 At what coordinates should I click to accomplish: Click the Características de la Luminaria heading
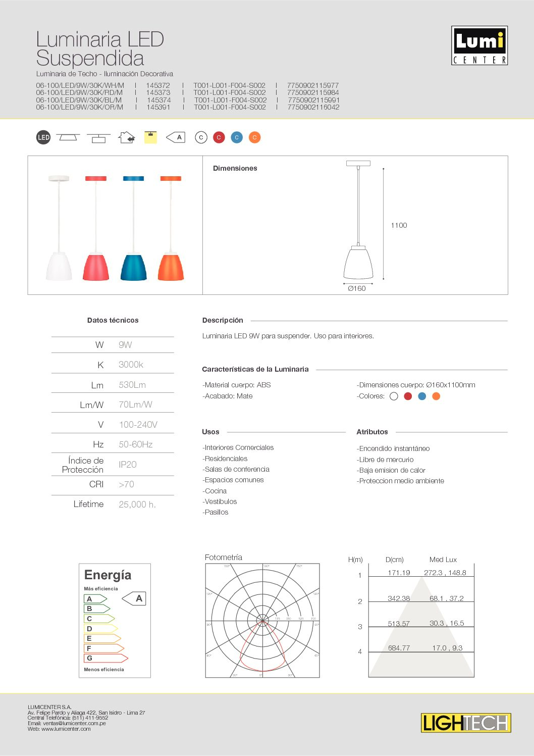(x=255, y=369)
